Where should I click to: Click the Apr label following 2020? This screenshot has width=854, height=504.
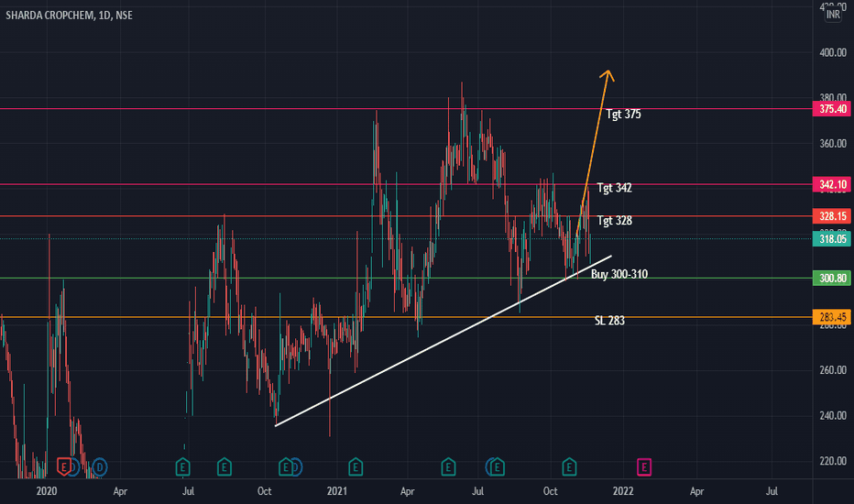click(120, 491)
